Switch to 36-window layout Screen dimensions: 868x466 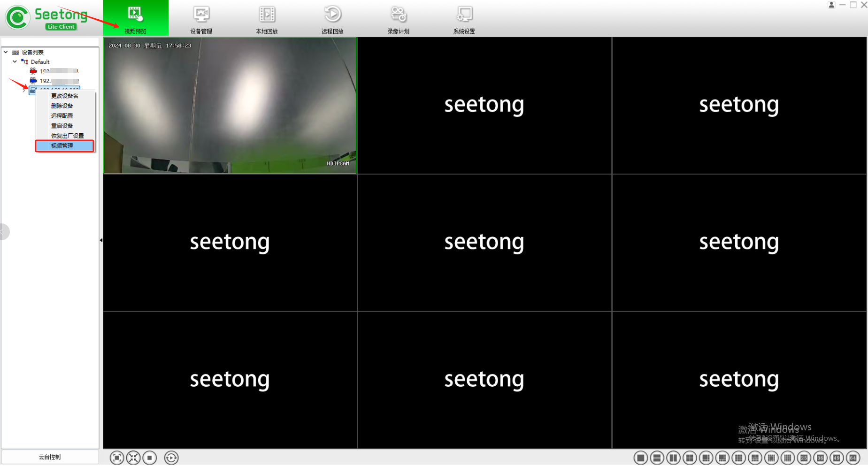(821, 458)
